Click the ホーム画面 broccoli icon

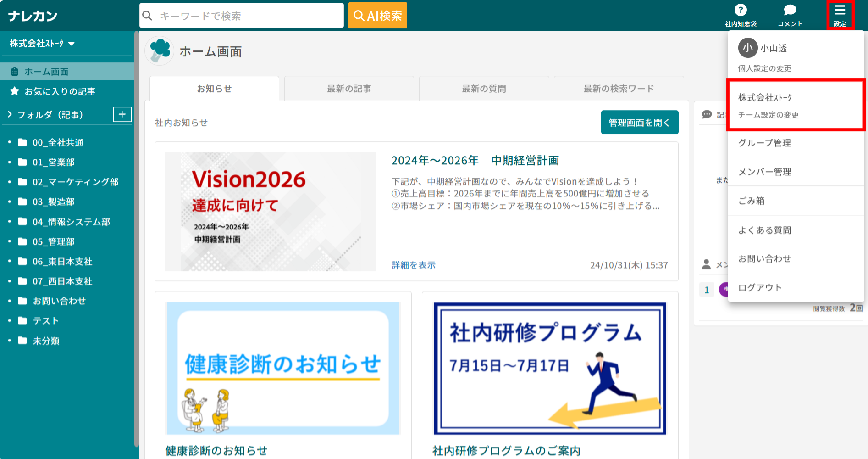pos(159,51)
